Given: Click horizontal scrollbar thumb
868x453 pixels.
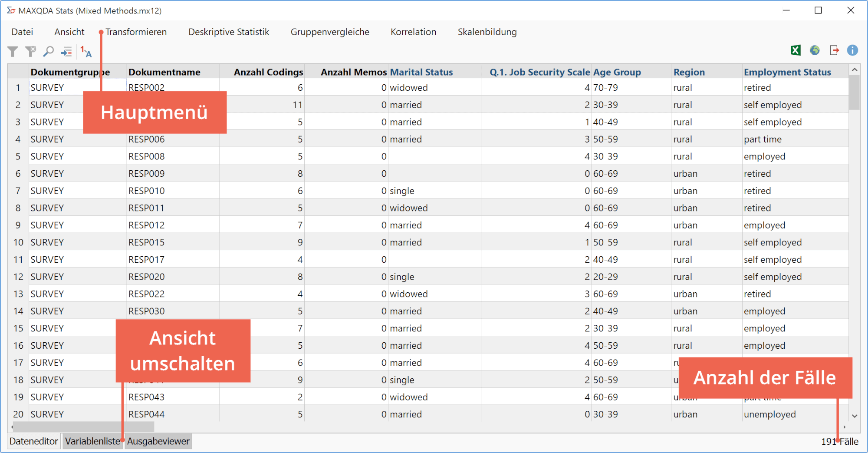Looking at the screenshot, I should coord(83,427).
